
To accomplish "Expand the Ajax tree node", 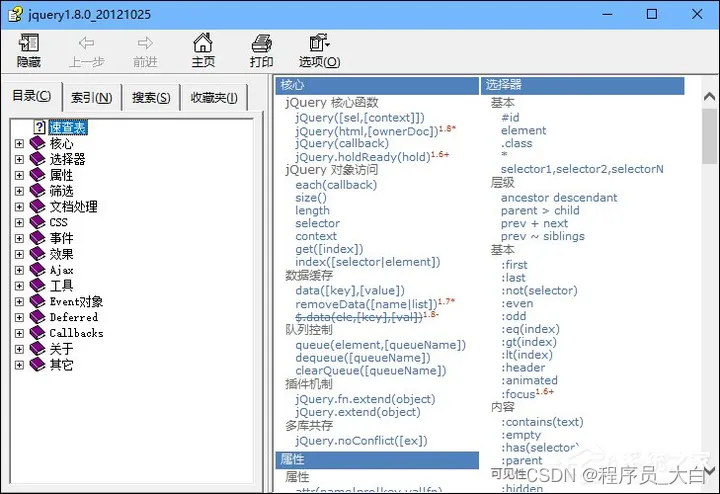I will coord(19,270).
